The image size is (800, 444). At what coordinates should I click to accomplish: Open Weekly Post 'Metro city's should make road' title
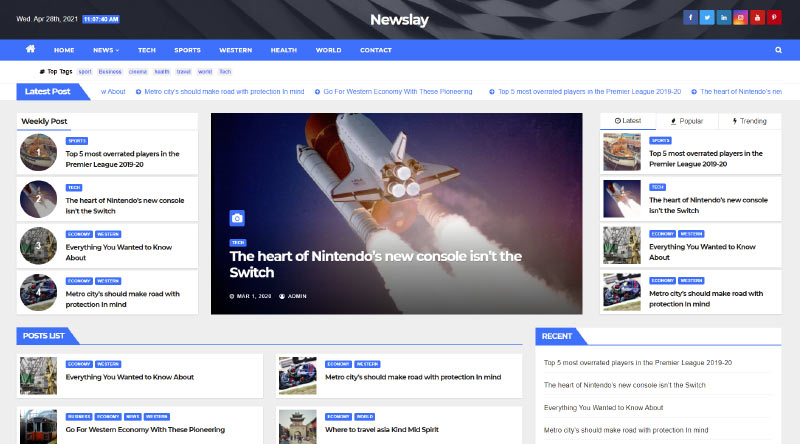point(122,299)
